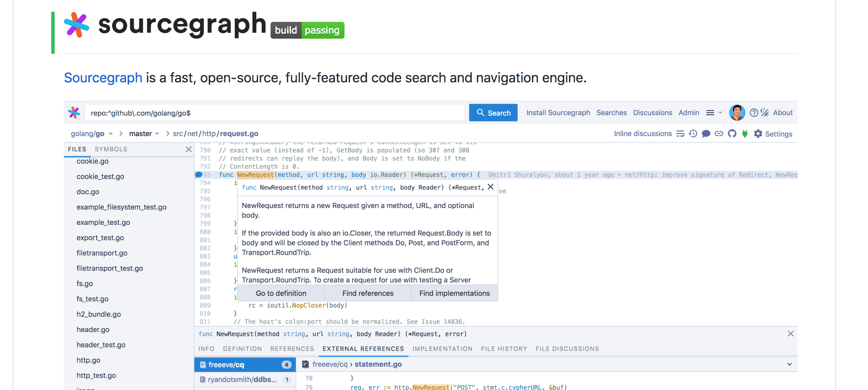The width and height of the screenshot is (868, 390).
Task: Open filetransport.go file
Action: point(102,253)
